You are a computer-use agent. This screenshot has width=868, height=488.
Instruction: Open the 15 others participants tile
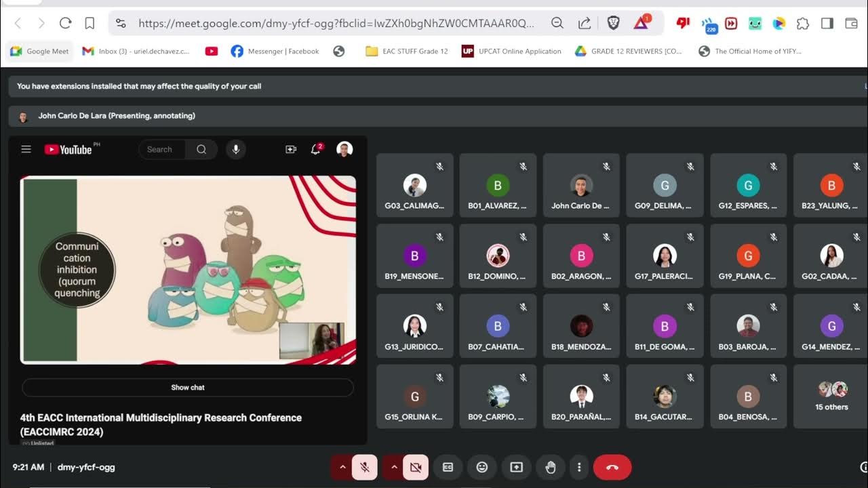(831, 396)
